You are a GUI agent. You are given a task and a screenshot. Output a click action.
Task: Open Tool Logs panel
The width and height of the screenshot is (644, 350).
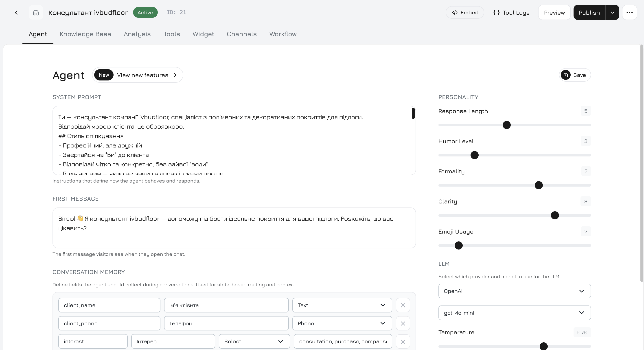coord(511,12)
